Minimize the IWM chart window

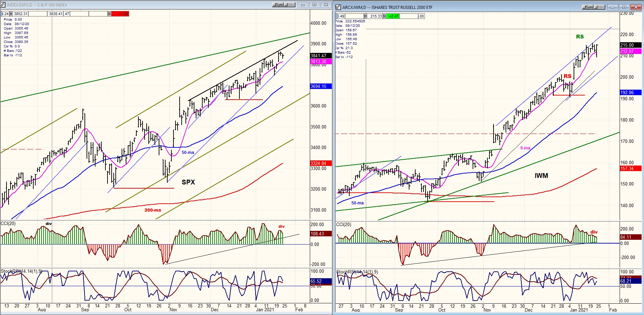(x=613, y=7)
